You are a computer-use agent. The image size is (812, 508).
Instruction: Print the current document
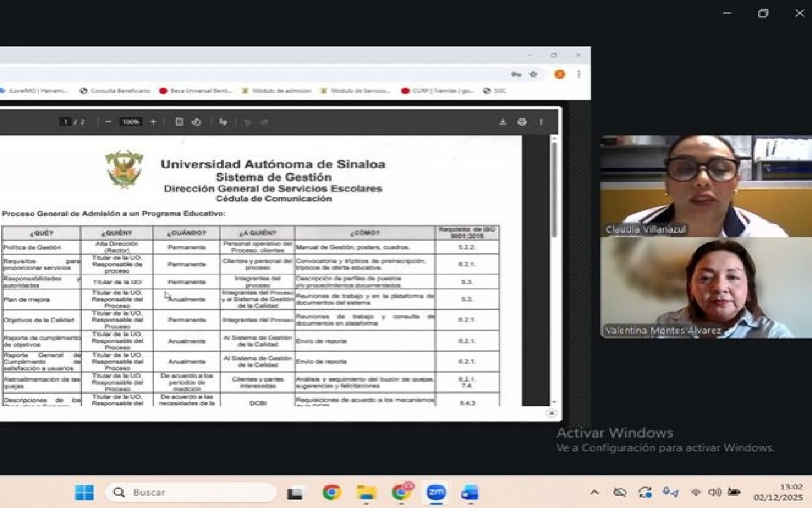click(x=522, y=121)
